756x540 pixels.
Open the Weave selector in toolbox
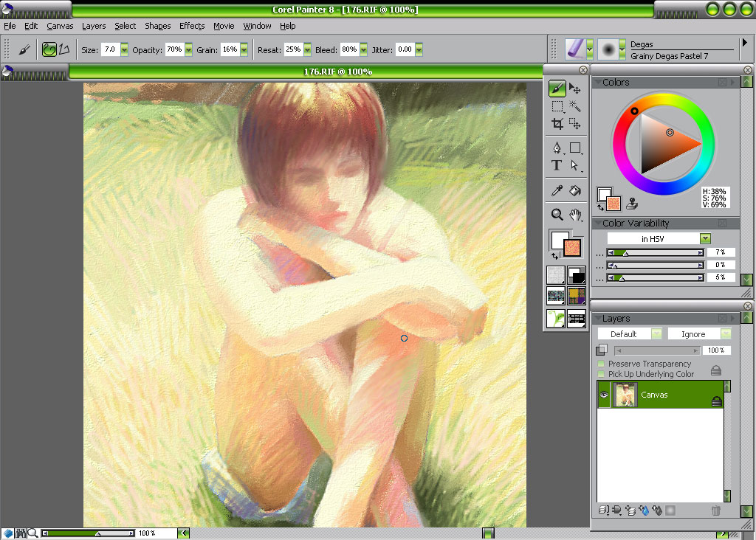click(577, 296)
